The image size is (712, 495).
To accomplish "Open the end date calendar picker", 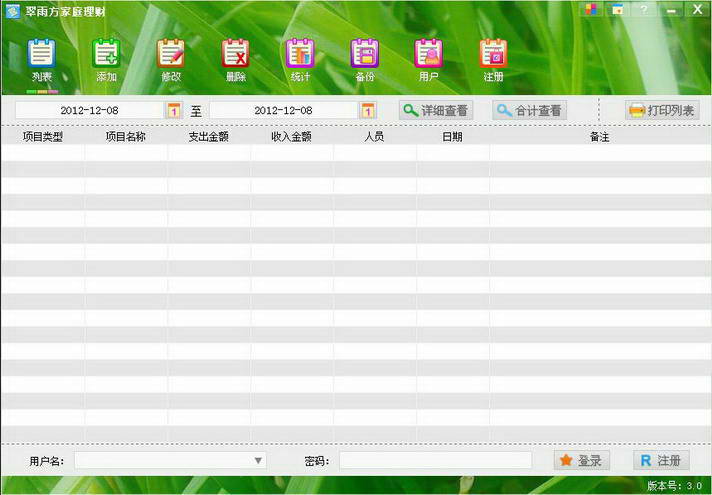I will [x=368, y=110].
